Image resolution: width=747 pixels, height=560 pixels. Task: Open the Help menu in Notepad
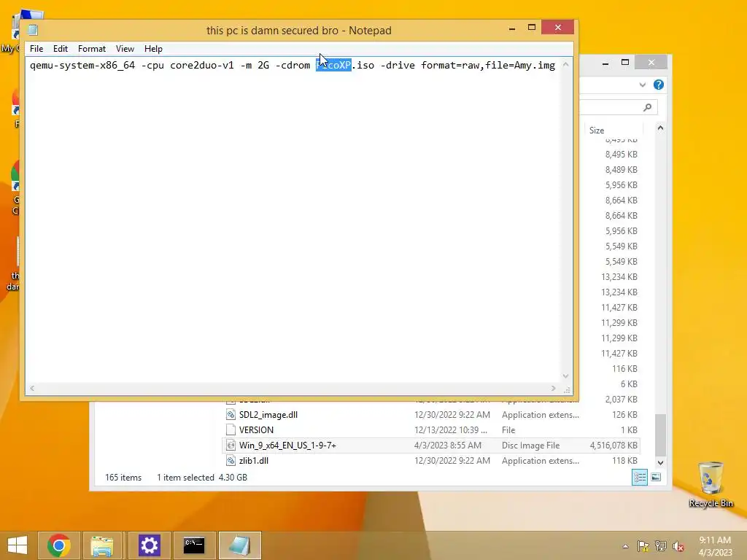point(153,49)
